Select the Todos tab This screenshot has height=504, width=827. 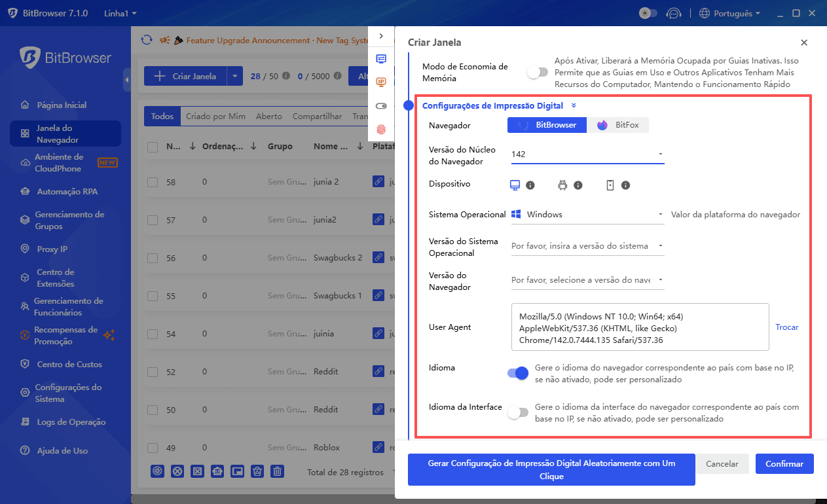[x=162, y=117]
